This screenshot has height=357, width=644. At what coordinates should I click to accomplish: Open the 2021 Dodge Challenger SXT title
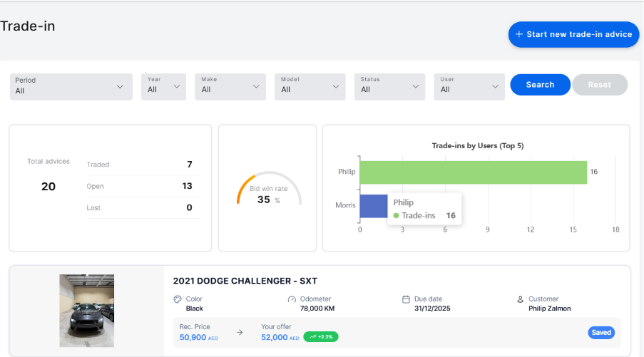click(x=245, y=281)
